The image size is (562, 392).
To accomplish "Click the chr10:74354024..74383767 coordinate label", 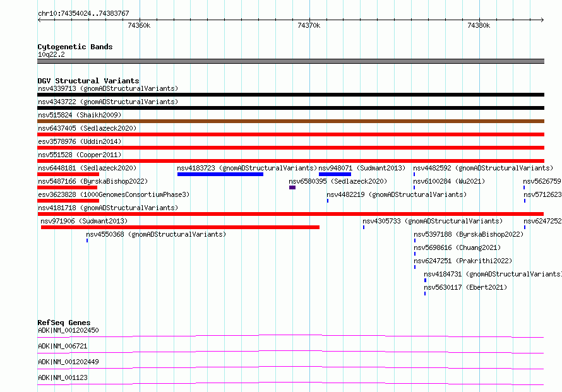I will 83,13.
